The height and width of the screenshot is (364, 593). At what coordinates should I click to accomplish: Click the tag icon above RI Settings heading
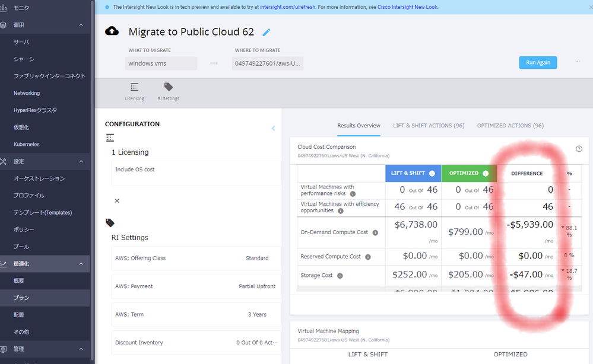click(110, 223)
